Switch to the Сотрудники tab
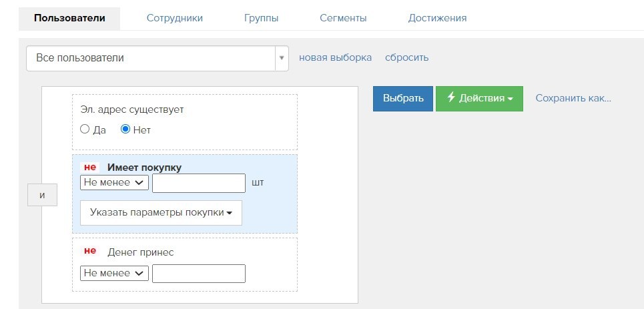This screenshot has height=309, width=644. coord(175,19)
